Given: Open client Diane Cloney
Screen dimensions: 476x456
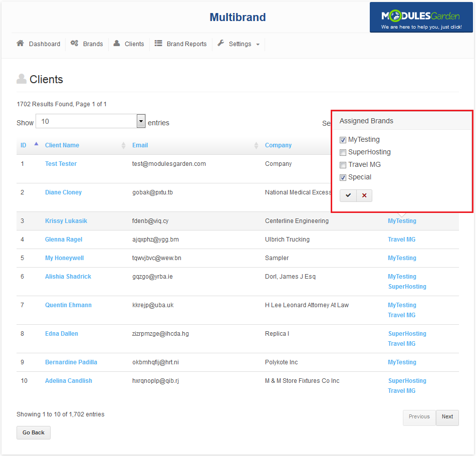Looking at the screenshot, I should [63, 192].
